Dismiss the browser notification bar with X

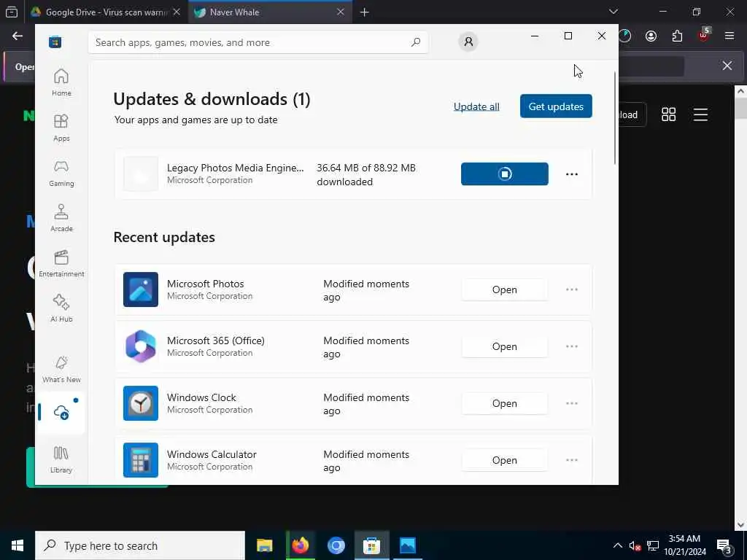727,66
